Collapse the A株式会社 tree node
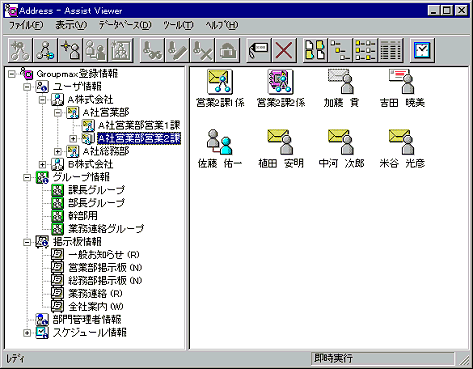Screen dimensions: 473x369 tap(42, 100)
